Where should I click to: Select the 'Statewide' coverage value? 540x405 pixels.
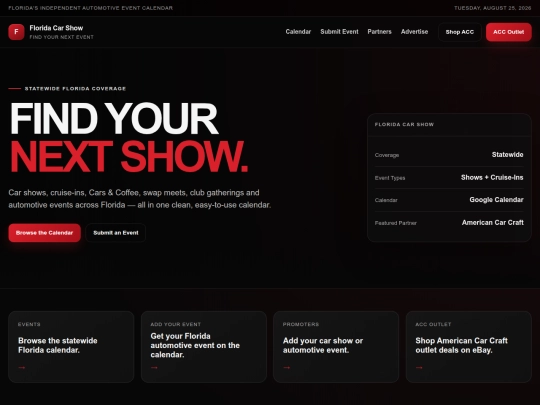(x=508, y=155)
